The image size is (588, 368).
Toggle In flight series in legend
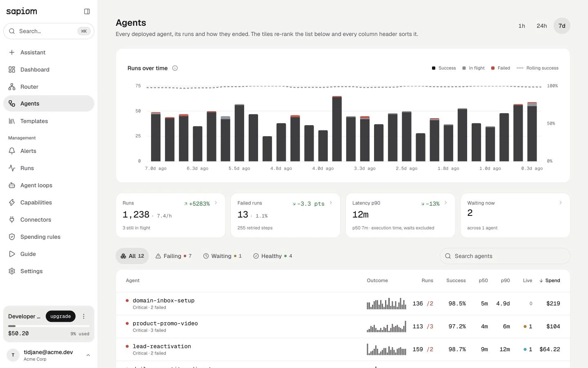tap(473, 68)
